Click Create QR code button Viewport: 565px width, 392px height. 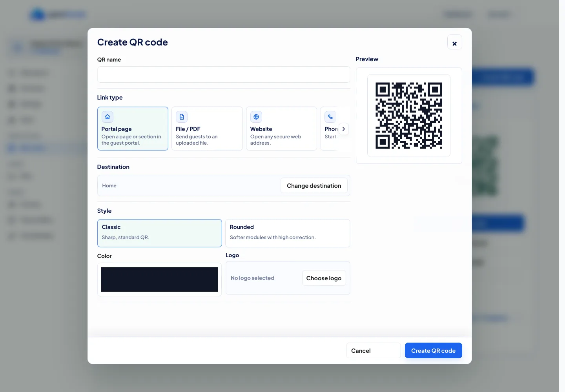click(x=433, y=350)
